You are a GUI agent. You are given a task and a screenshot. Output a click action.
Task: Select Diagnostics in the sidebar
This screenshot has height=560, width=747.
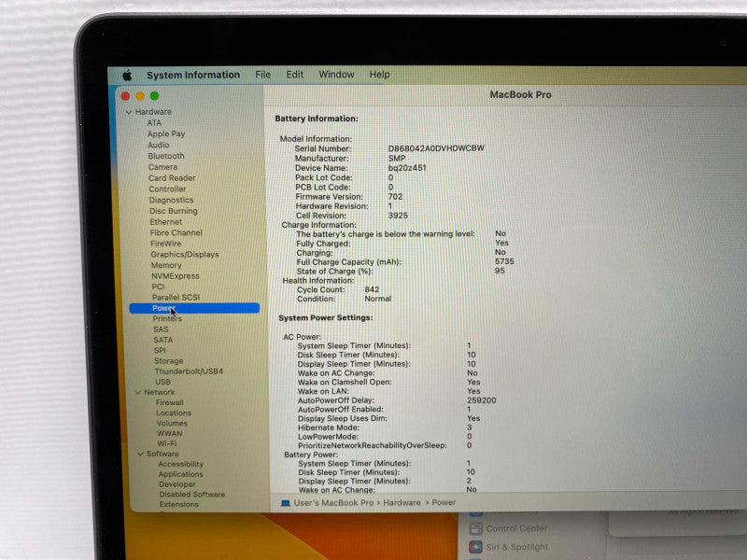(171, 200)
